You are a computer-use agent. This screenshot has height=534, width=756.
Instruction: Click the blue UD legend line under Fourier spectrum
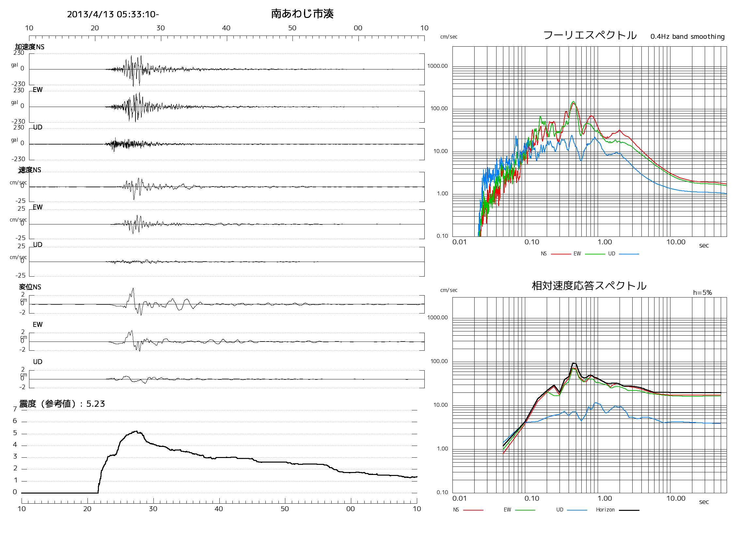(x=629, y=254)
